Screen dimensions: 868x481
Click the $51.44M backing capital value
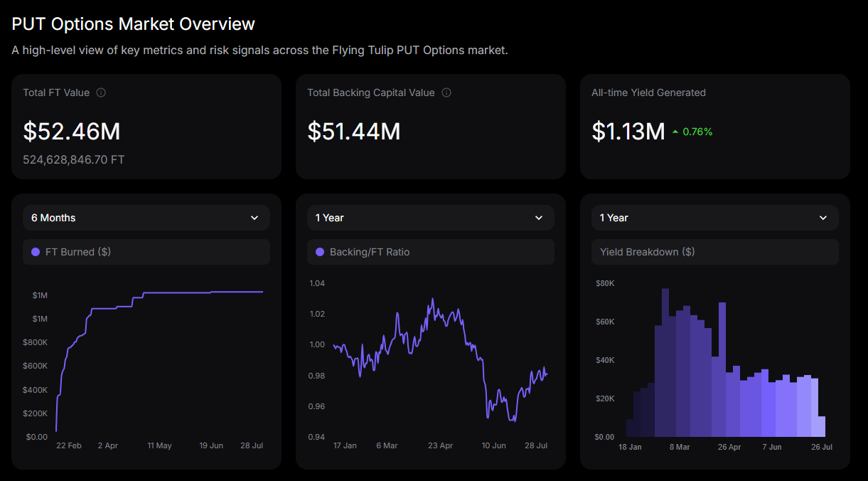[x=354, y=132]
